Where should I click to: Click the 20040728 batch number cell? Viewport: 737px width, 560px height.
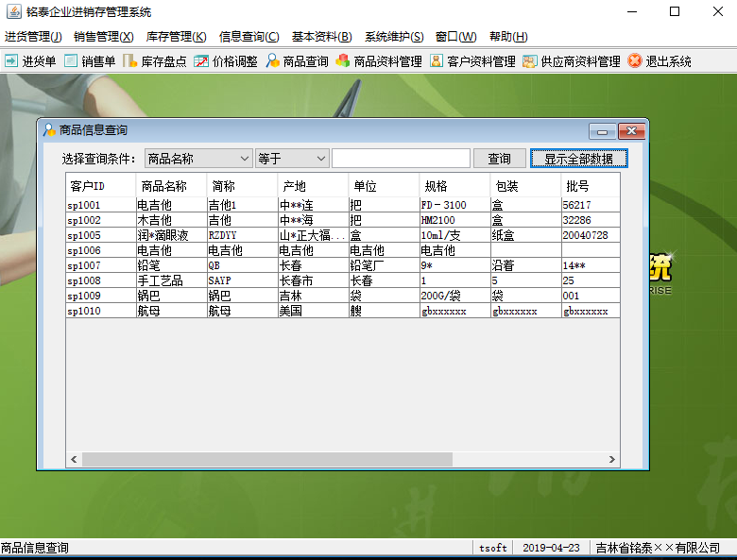pyautogui.click(x=591, y=235)
